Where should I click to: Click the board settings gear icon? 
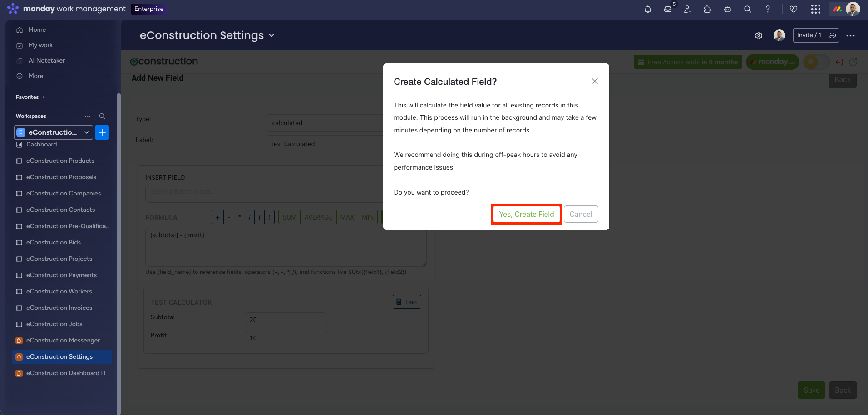point(759,35)
